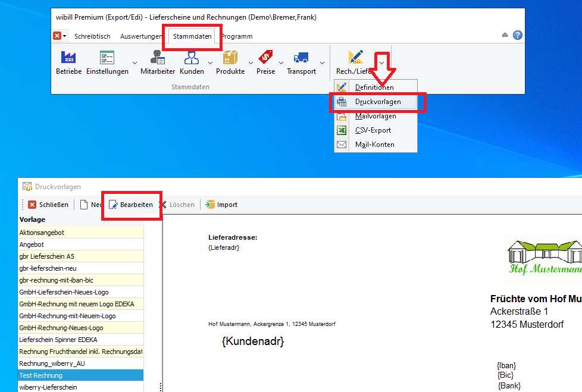Switch to the Programm tab

click(237, 36)
